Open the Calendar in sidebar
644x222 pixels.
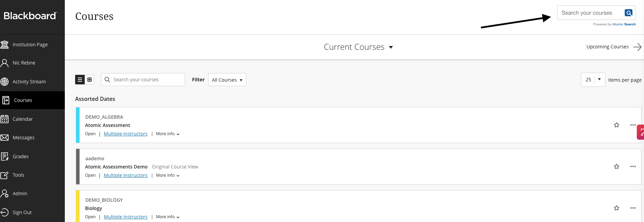(x=23, y=119)
